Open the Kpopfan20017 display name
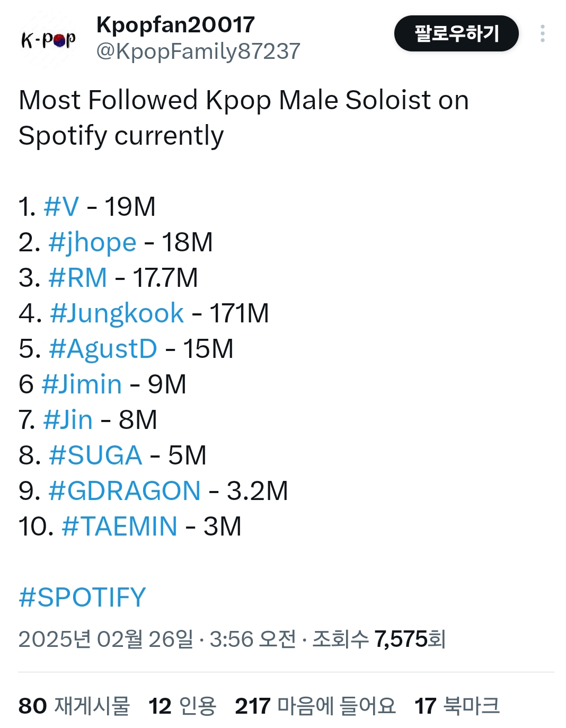 175,24
